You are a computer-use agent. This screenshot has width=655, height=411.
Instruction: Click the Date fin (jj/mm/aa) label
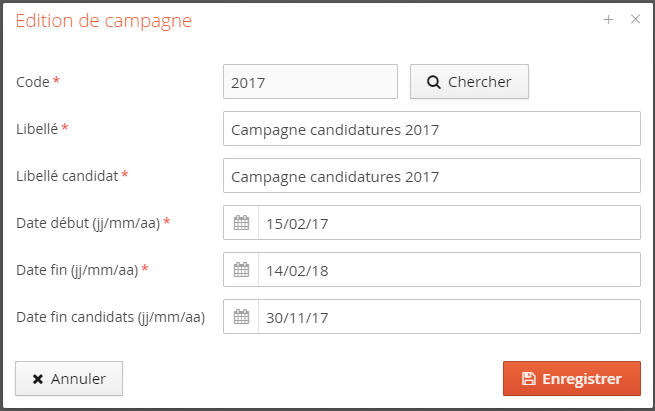click(77, 269)
